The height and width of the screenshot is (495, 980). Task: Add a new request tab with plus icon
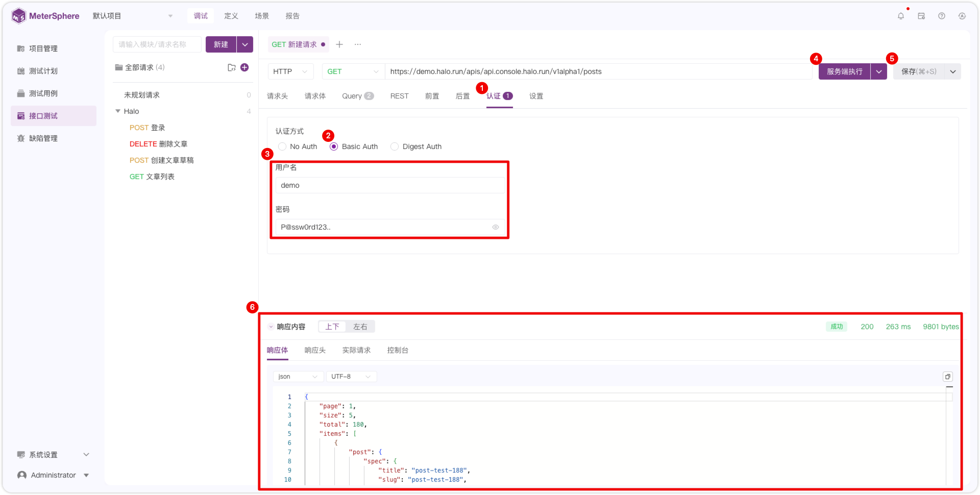pos(339,44)
